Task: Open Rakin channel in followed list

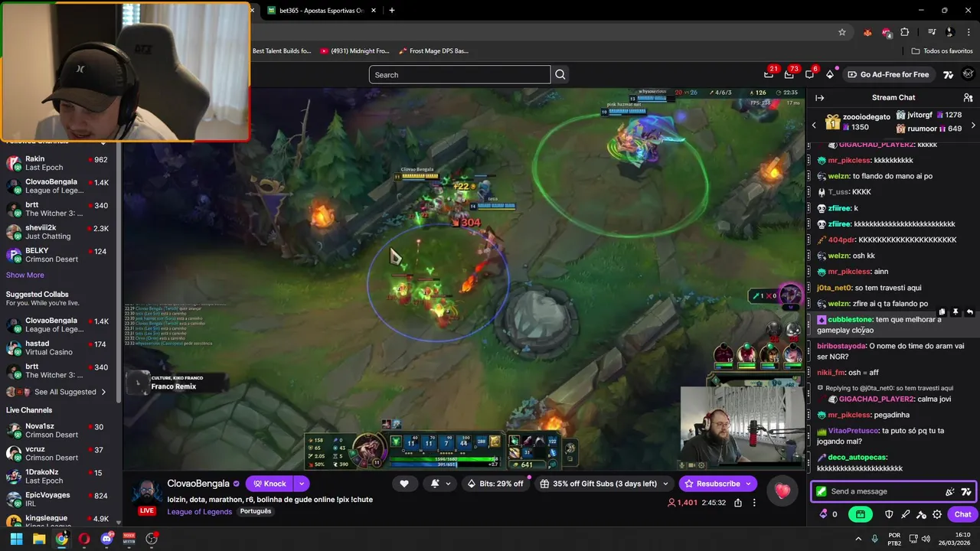Action: 57,163
